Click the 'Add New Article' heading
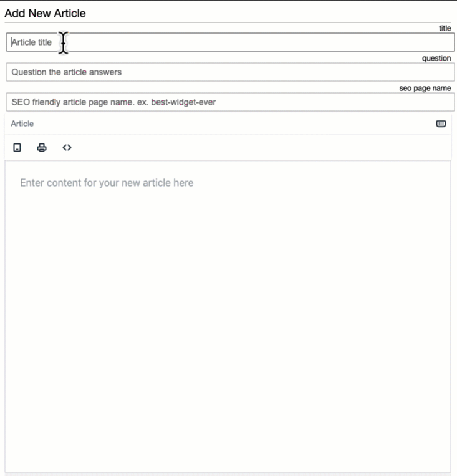Screen dimensions: 457x476 [45, 13]
